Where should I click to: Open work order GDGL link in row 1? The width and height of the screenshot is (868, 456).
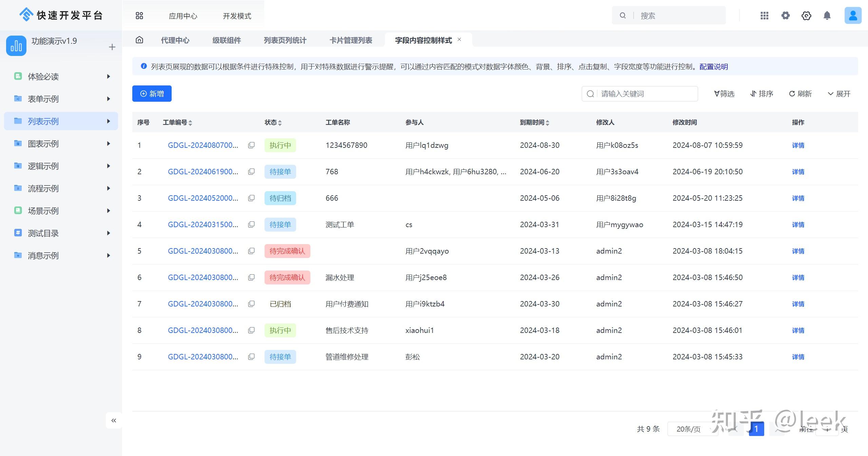coord(203,145)
